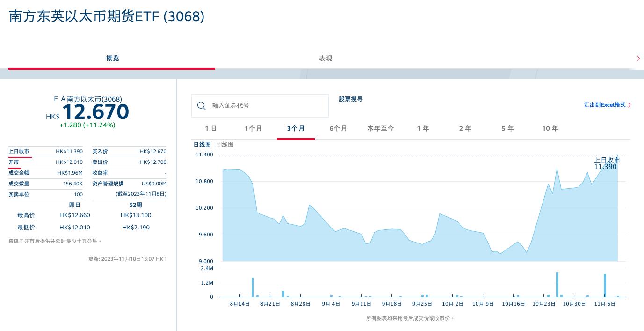Switch chart to 周线图
The image size is (644, 331).
click(224, 145)
